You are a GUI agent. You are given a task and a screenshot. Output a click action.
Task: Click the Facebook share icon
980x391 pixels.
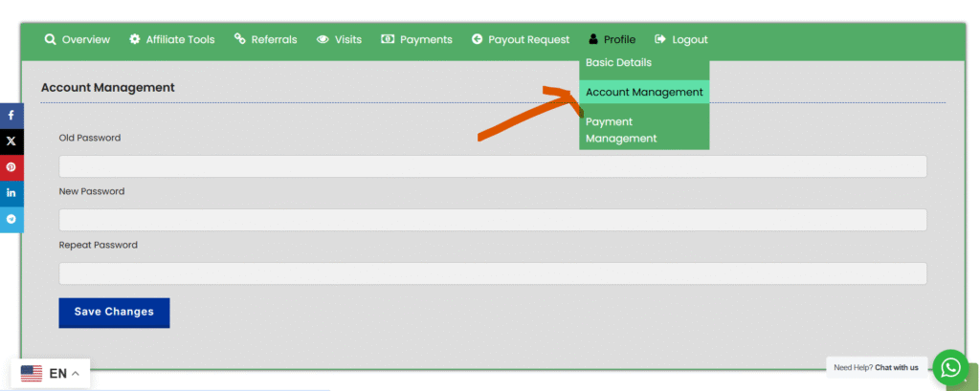click(x=11, y=115)
